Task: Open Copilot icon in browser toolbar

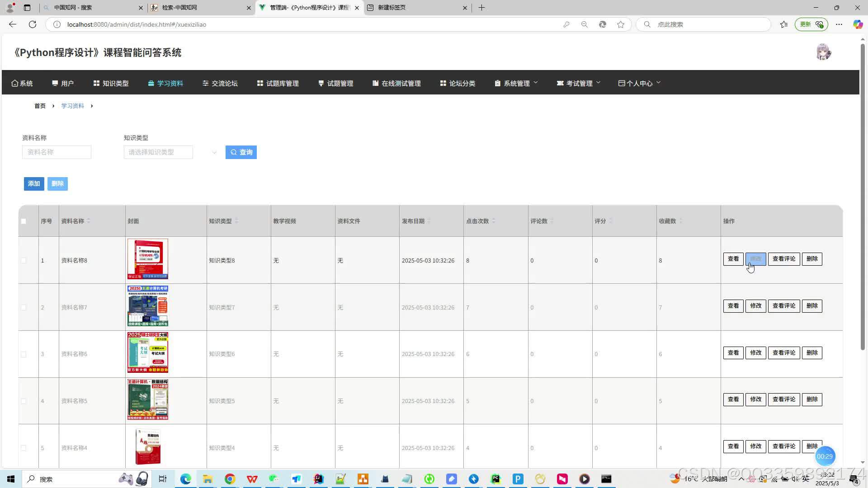Action: 857,24
